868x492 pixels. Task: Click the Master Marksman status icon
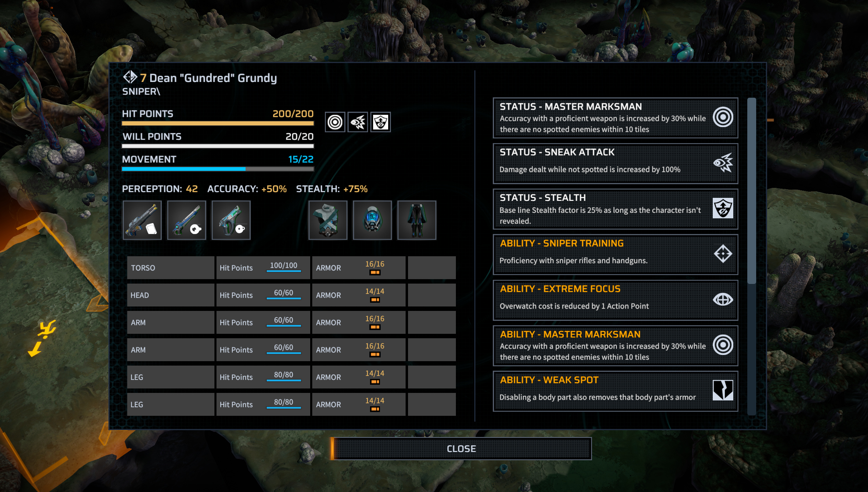coord(335,122)
